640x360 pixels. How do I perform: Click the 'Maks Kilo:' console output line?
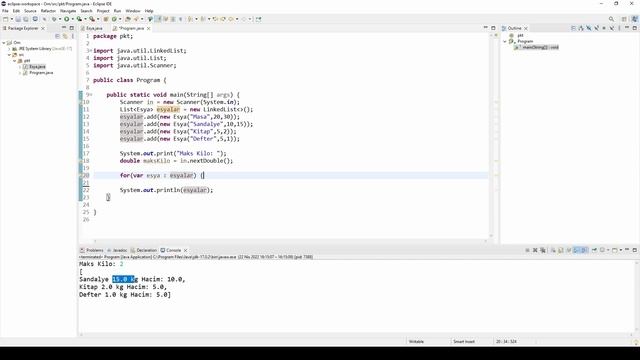101,264
